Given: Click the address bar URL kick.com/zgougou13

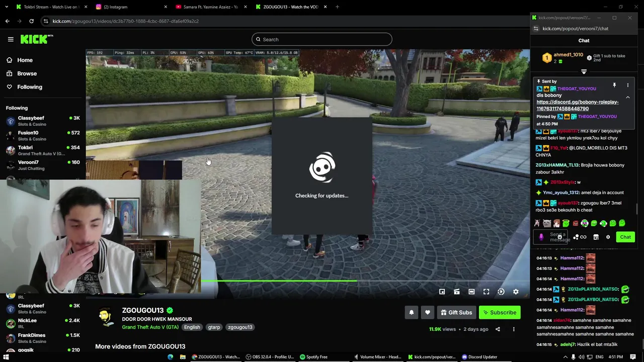Looking at the screenshot, I should click(125, 21).
